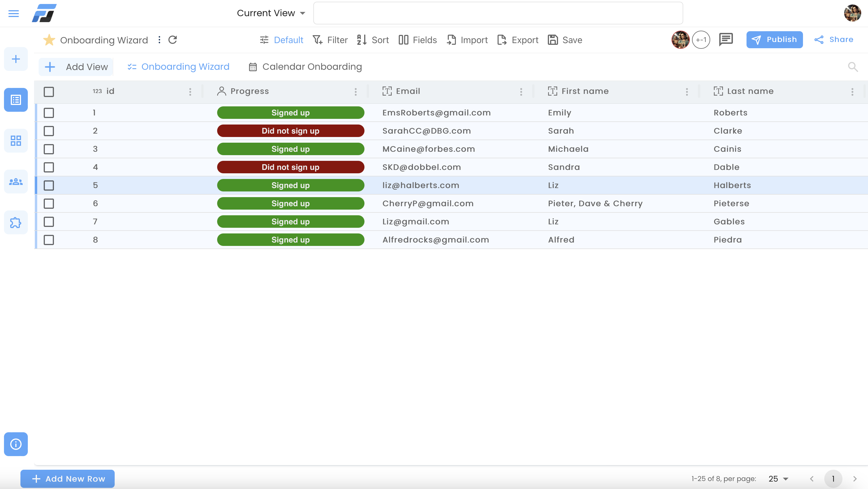Image resolution: width=868 pixels, height=489 pixels.
Task: Check the row 1 Emily checkbox
Action: click(49, 113)
